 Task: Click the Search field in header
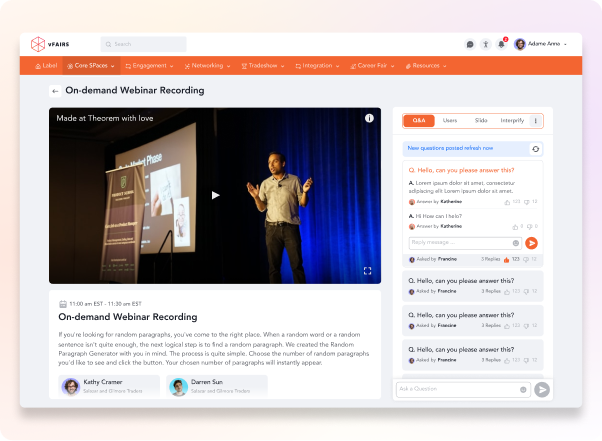click(x=144, y=44)
